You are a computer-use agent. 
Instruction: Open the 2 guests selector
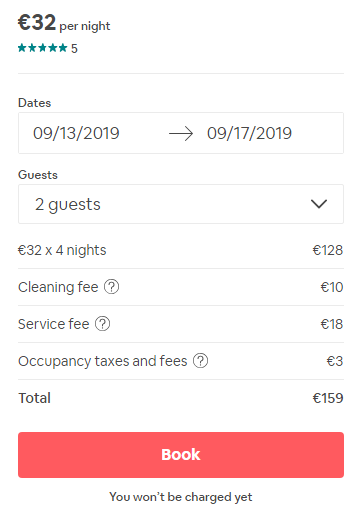[181, 204]
